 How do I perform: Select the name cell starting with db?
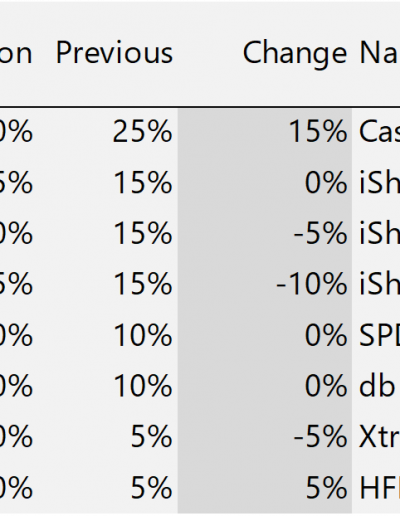click(379, 385)
